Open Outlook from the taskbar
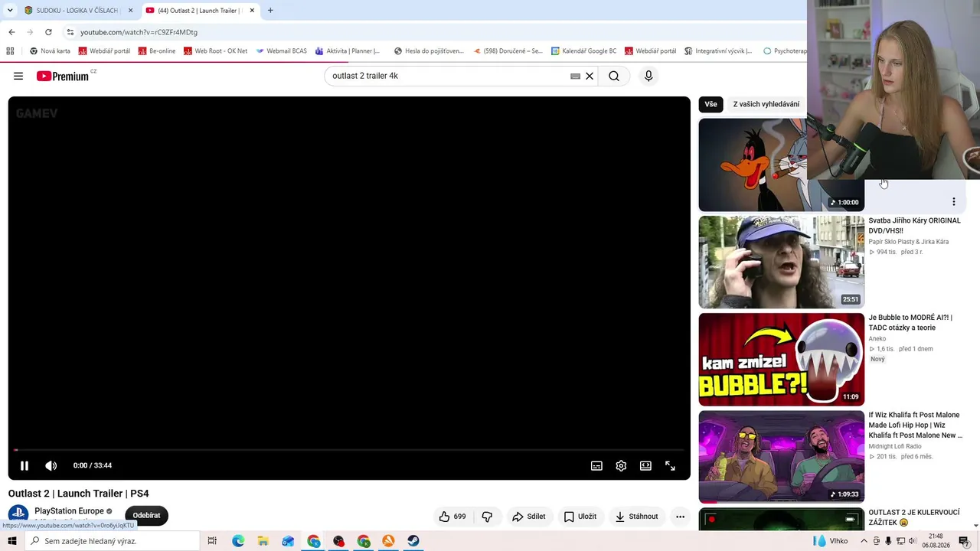Image resolution: width=980 pixels, height=551 pixels. point(288,541)
